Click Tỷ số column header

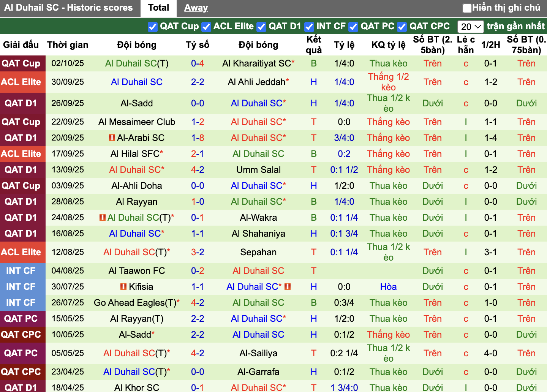[x=198, y=45]
